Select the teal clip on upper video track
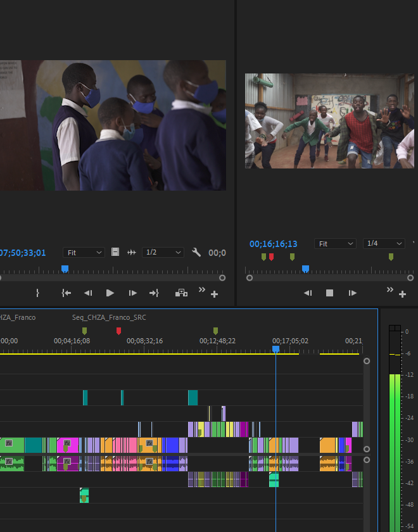 (x=193, y=398)
